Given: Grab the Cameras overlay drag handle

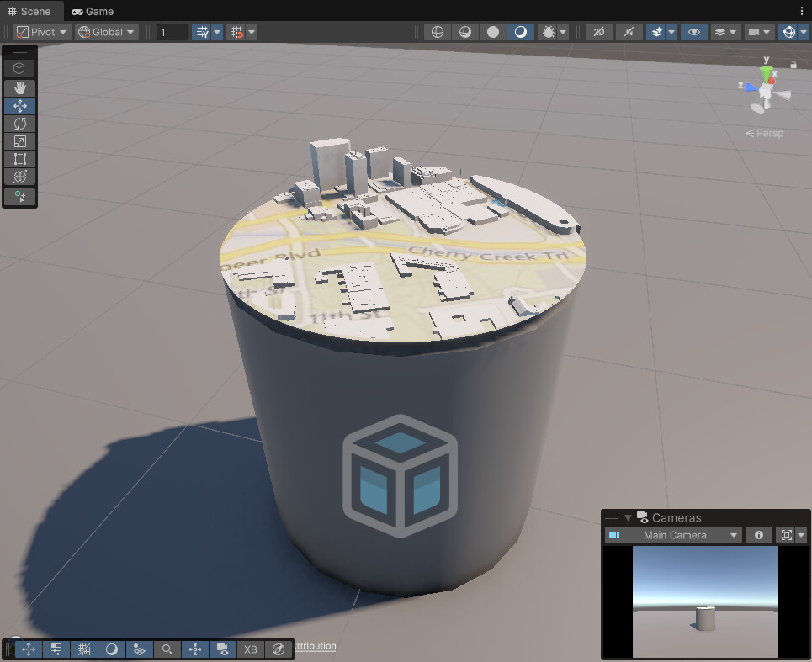Looking at the screenshot, I should click(612, 517).
